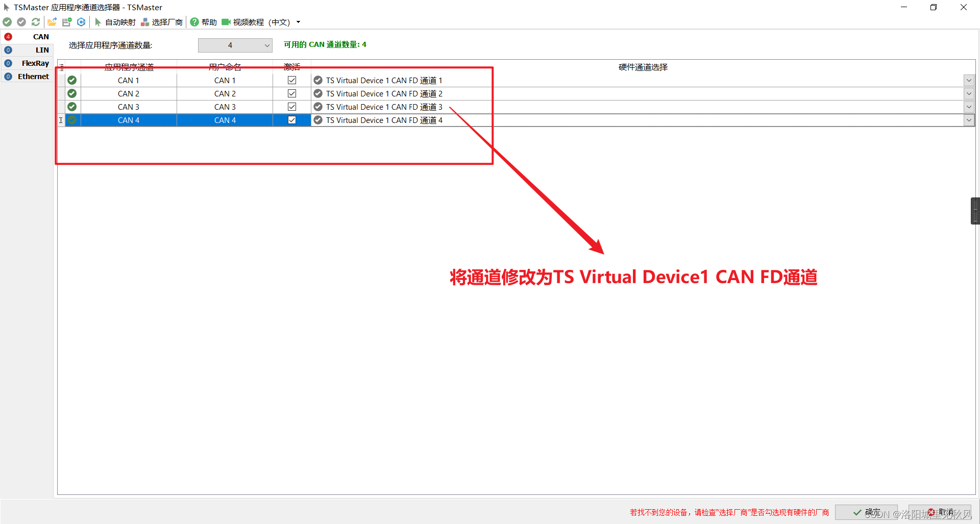Open the load configuration folder icon

(x=52, y=22)
